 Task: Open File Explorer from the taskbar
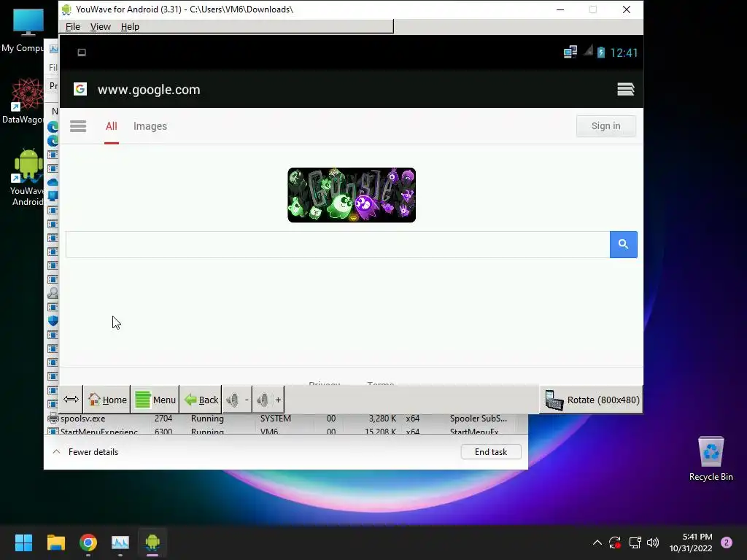(x=55, y=542)
